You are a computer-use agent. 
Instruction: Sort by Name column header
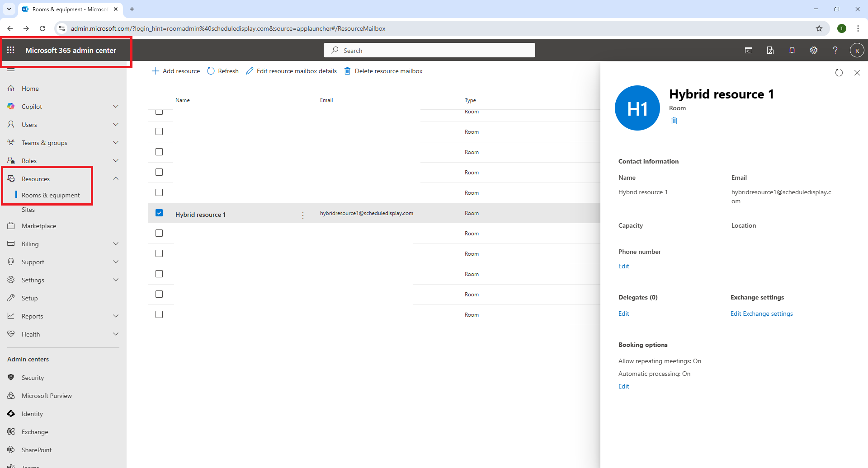(x=183, y=100)
